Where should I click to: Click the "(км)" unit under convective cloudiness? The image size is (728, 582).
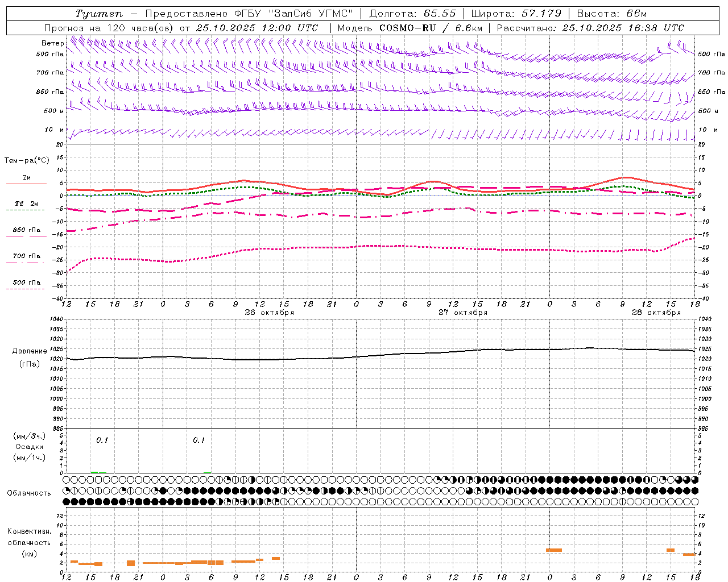(30, 554)
